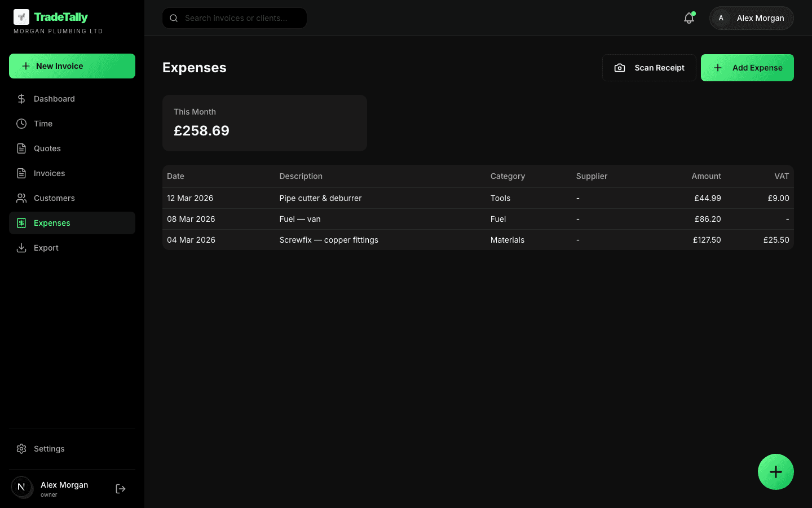Image resolution: width=812 pixels, height=508 pixels.
Task: Select the Export icon in the sidebar
Action: pyautogui.click(x=21, y=248)
